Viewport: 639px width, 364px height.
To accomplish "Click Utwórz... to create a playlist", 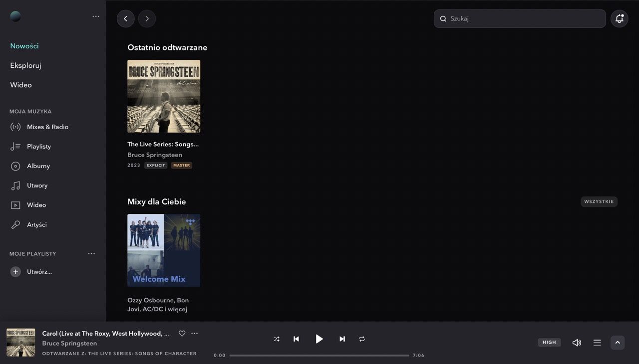I will 39,272.
